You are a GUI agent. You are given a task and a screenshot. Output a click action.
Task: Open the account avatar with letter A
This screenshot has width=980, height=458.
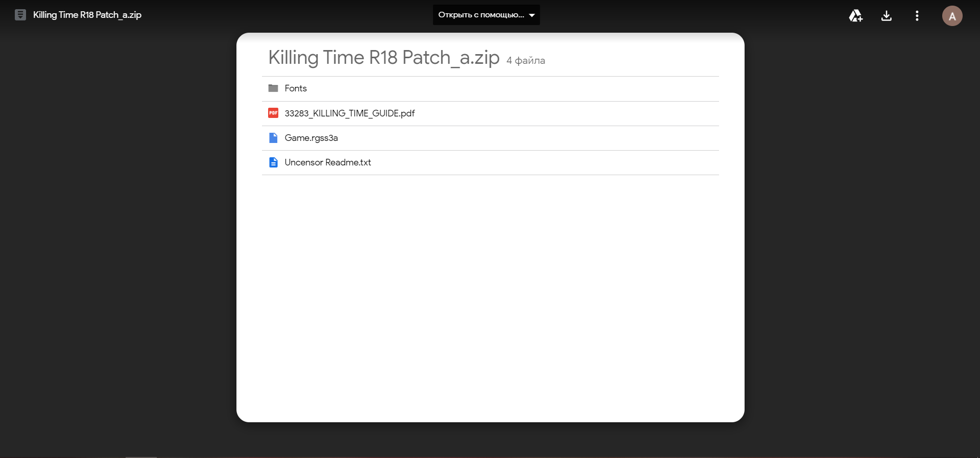click(x=952, y=16)
